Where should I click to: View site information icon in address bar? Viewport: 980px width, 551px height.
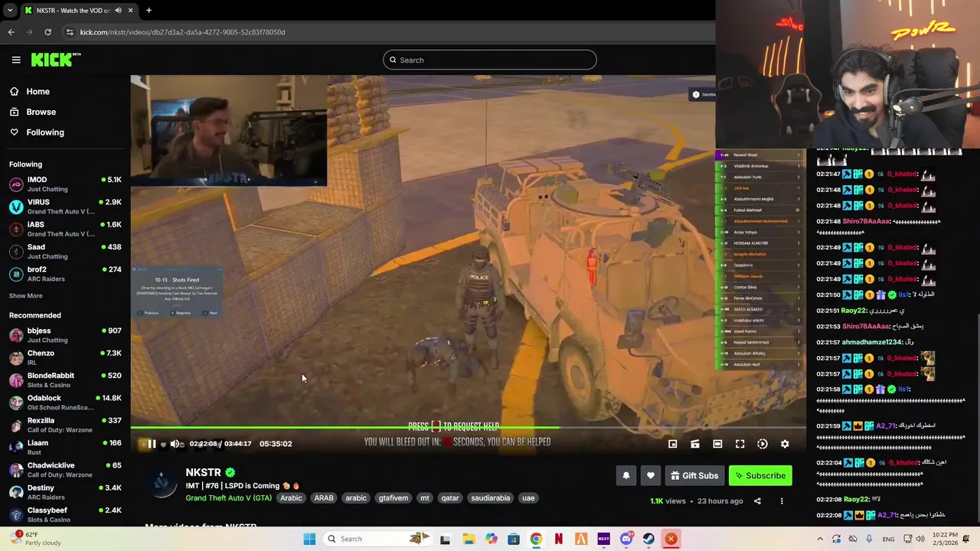click(x=70, y=32)
